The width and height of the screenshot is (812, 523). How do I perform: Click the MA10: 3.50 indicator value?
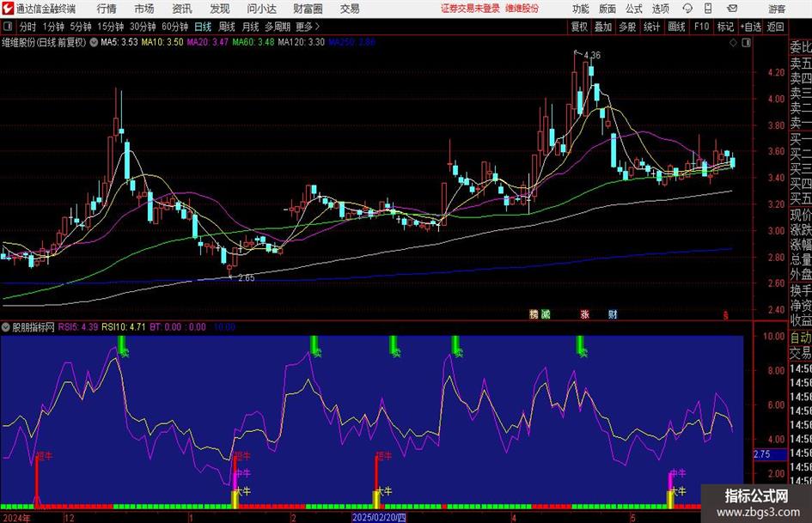[162, 42]
